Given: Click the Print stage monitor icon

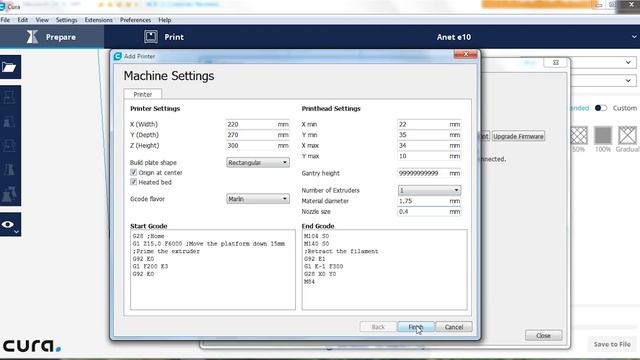Looking at the screenshot, I should click(151, 37).
